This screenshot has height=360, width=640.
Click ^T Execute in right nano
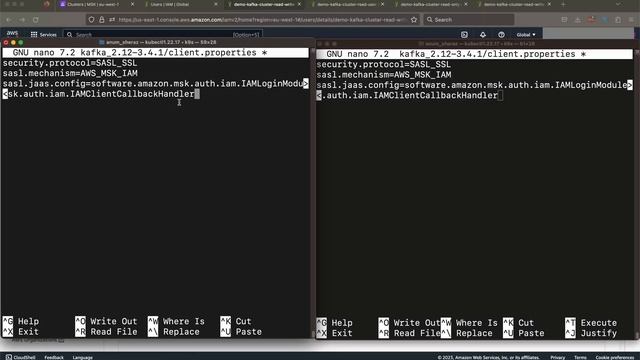(591, 323)
